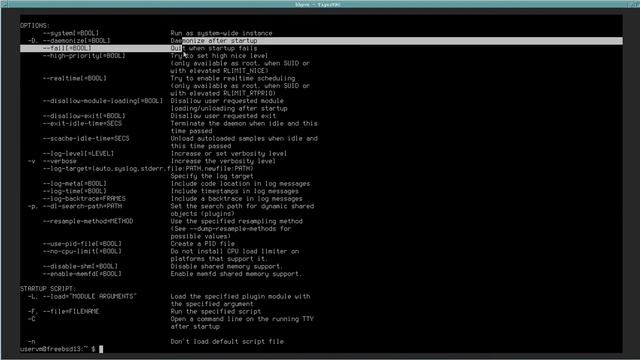
Task: Select "--resample-method=METHOD" option
Action: point(88,221)
